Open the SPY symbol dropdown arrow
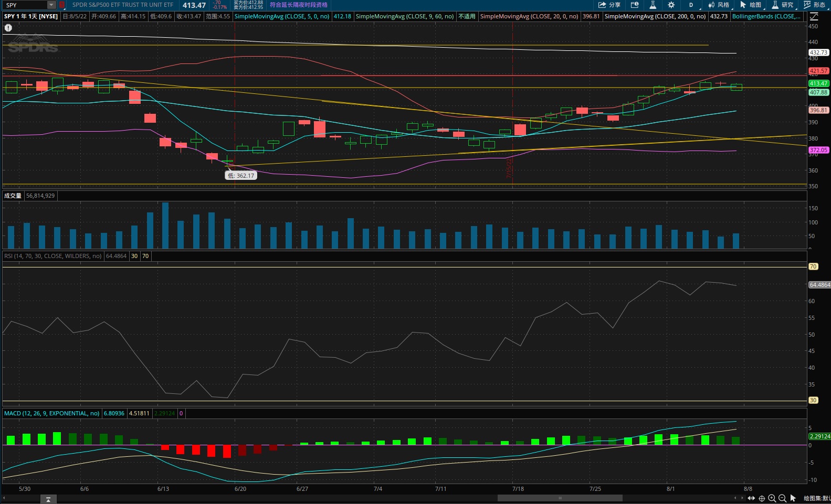 [x=51, y=5]
